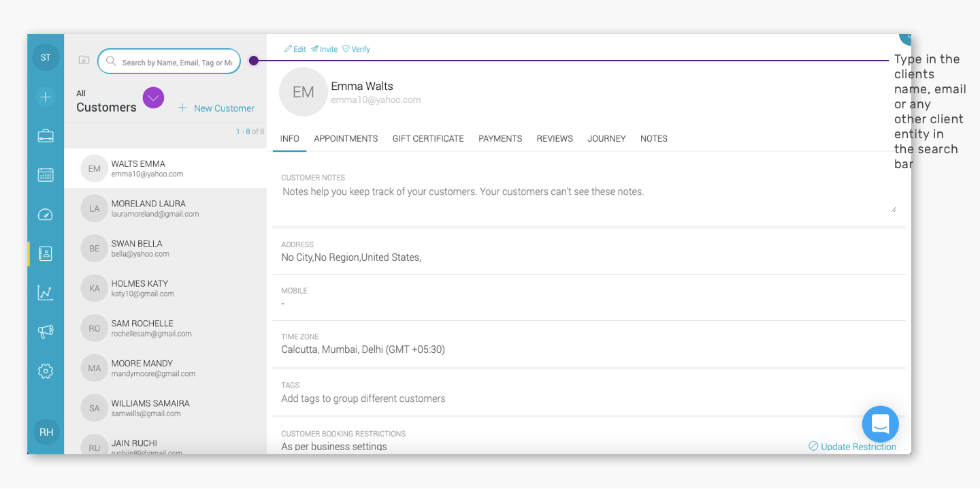The width and height of the screenshot is (980, 489).
Task: Click the customer search input field
Action: coord(169,61)
